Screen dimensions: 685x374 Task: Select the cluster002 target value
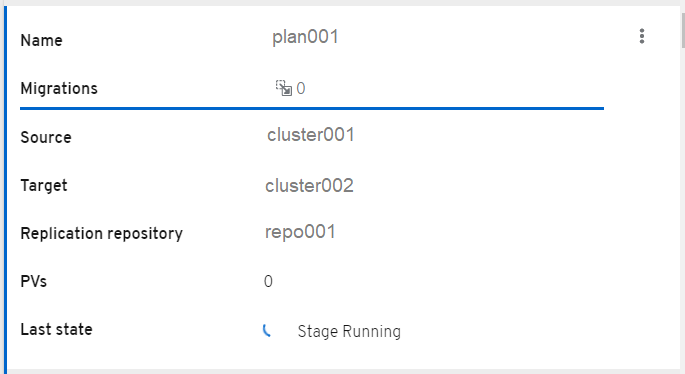(309, 186)
